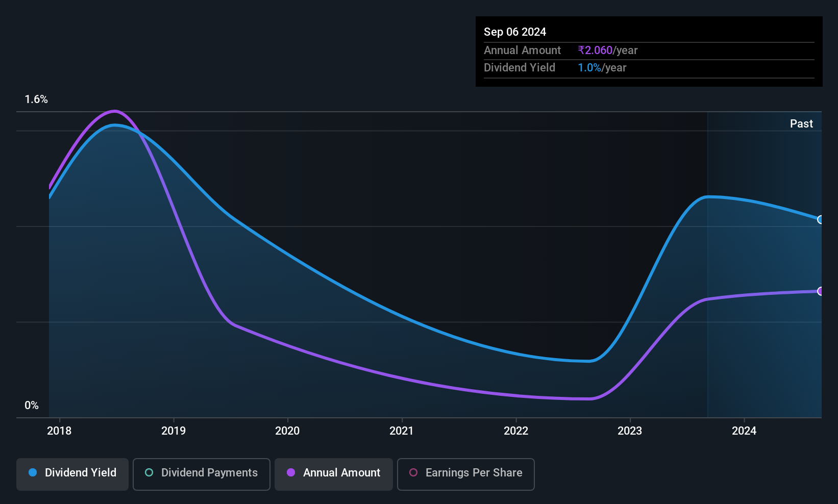Click the 2020 x-axis label
Viewport: 838px width, 504px height.
click(287, 431)
